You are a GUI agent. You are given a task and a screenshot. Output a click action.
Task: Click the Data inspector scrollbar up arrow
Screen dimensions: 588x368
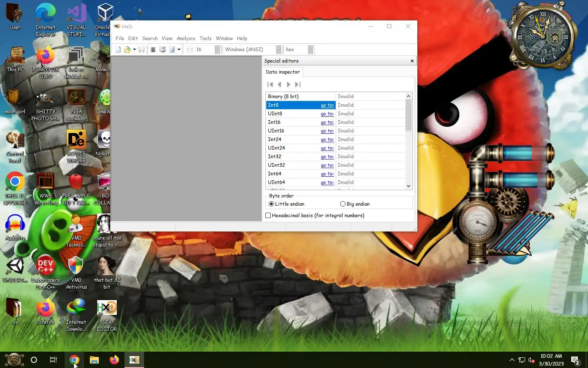(408, 96)
